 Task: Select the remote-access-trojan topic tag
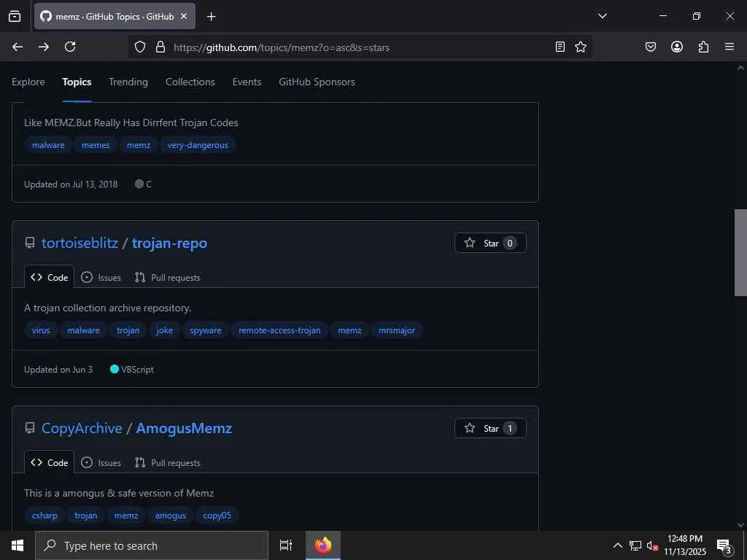click(279, 330)
